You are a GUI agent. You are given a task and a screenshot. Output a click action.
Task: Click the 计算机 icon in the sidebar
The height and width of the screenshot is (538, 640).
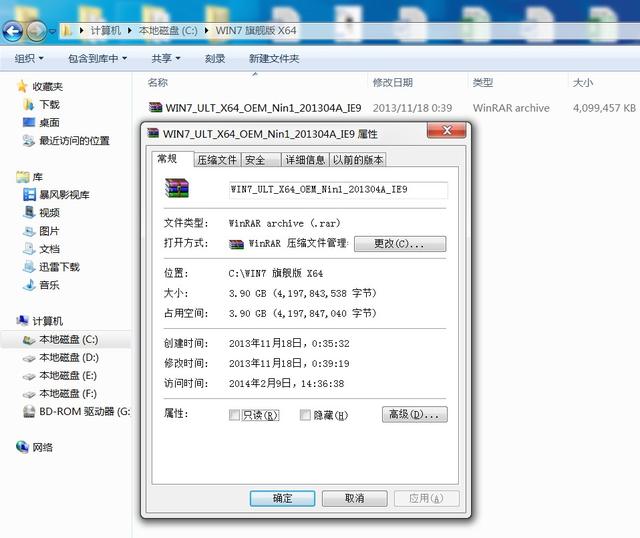pyautogui.click(x=22, y=321)
